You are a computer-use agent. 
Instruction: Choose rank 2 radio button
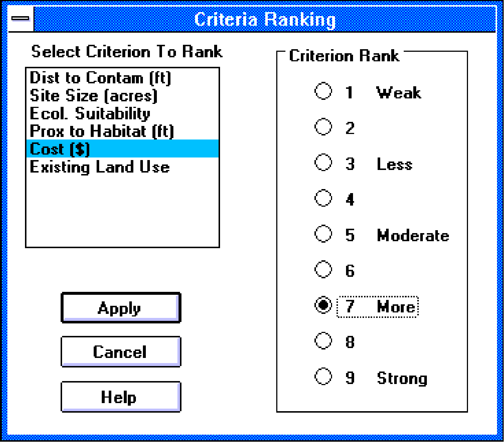(x=324, y=127)
